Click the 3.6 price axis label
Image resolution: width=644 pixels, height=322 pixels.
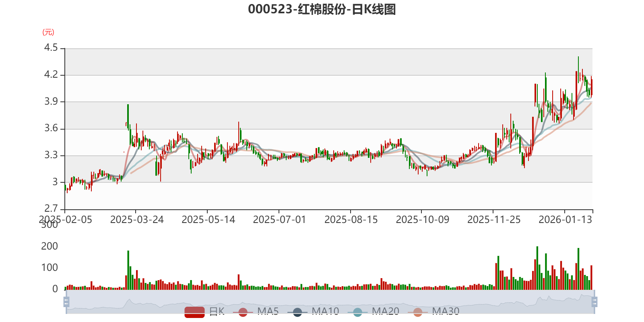coord(51,128)
